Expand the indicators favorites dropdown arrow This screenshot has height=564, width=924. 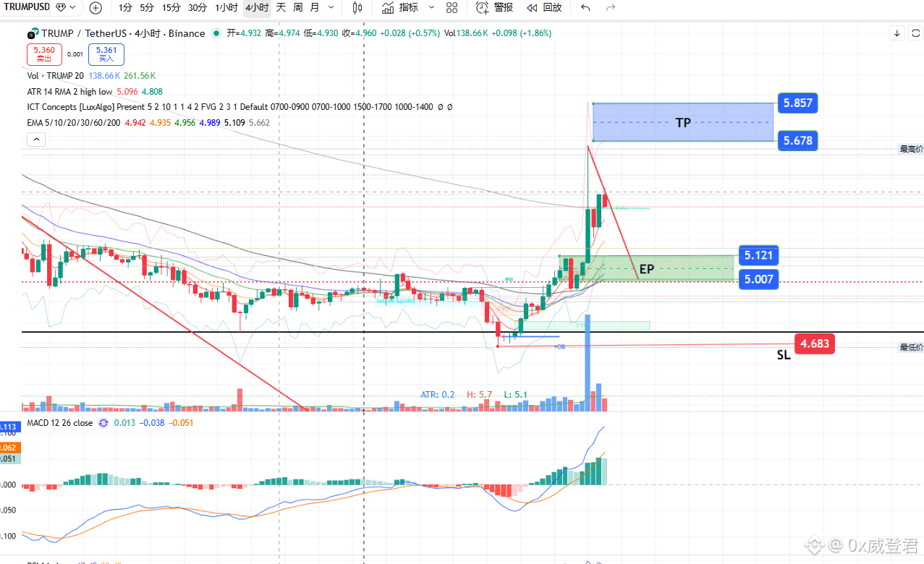pyautogui.click(x=432, y=8)
